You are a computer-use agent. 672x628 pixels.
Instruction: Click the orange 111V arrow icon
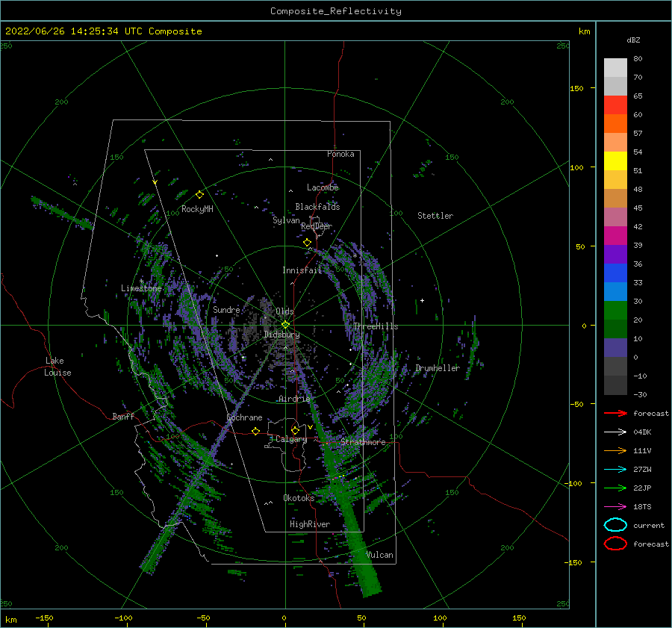point(615,450)
